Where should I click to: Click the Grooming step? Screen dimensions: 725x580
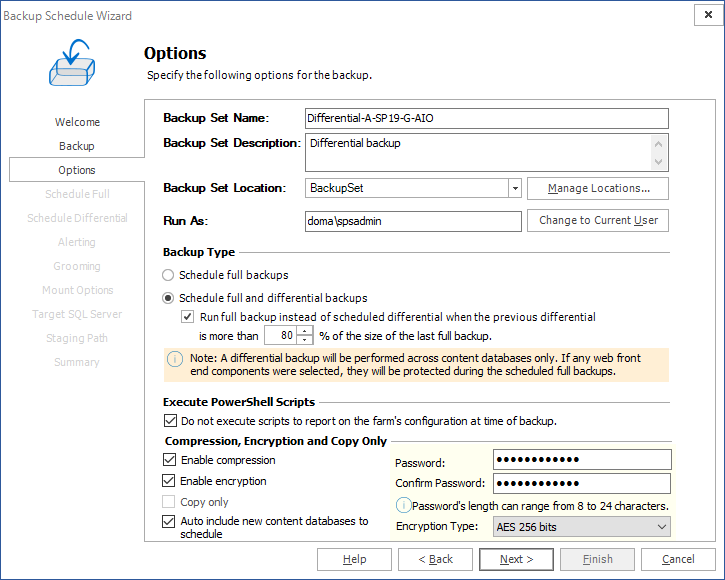[77, 266]
